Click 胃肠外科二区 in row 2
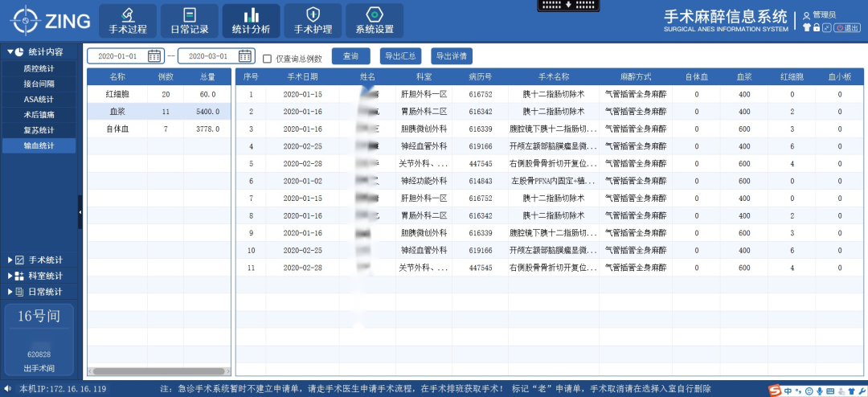The width and height of the screenshot is (868, 397). tap(424, 111)
